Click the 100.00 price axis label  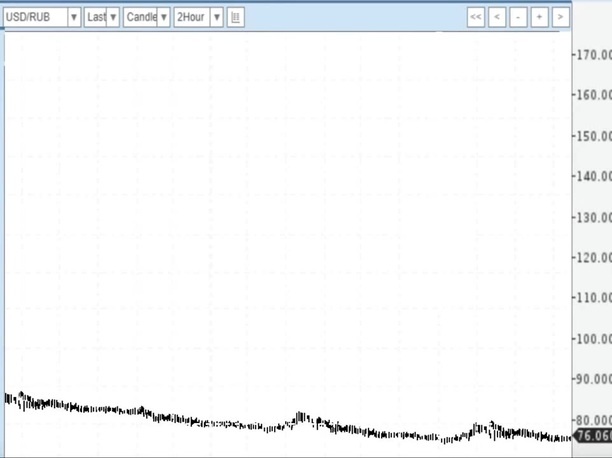click(x=594, y=339)
